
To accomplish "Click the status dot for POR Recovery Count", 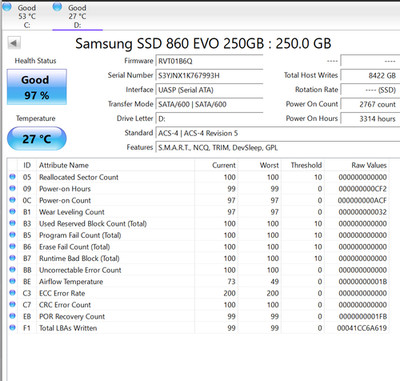I will (12, 316).
